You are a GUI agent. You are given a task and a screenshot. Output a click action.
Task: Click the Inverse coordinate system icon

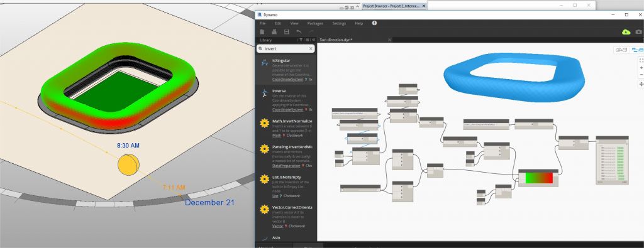click(x=265, y=93)
